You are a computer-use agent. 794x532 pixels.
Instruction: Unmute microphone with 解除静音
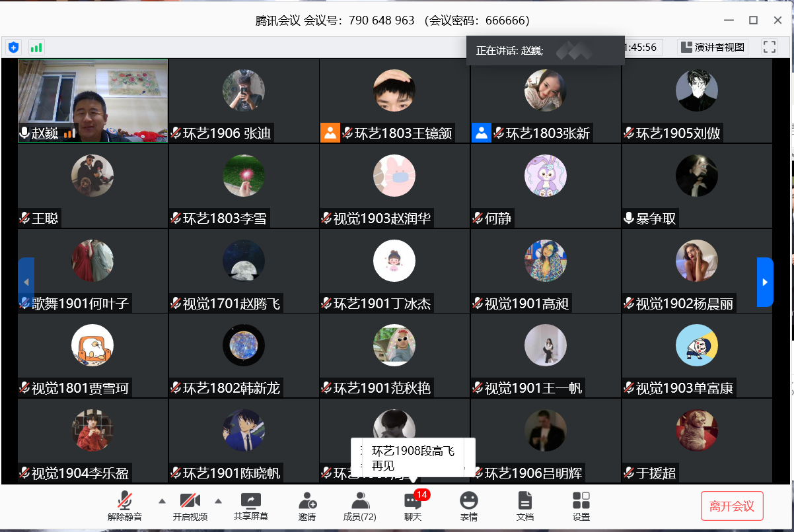point(124,506)
